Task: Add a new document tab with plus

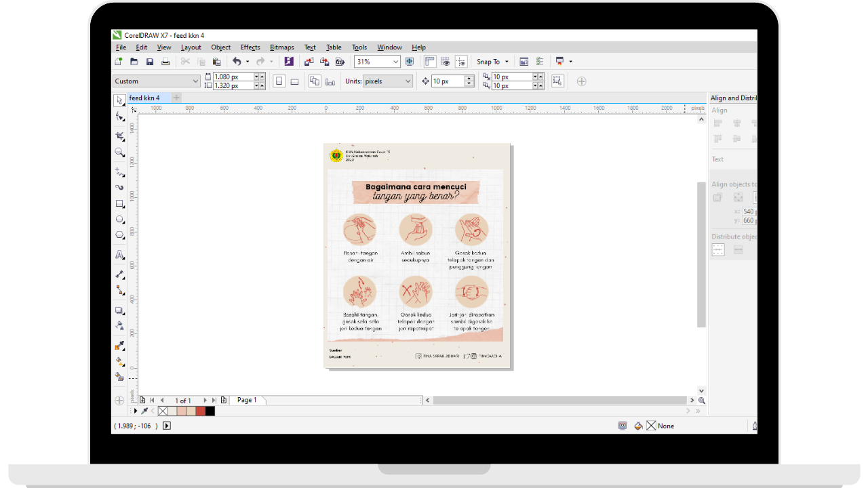Action: point(176,98)
